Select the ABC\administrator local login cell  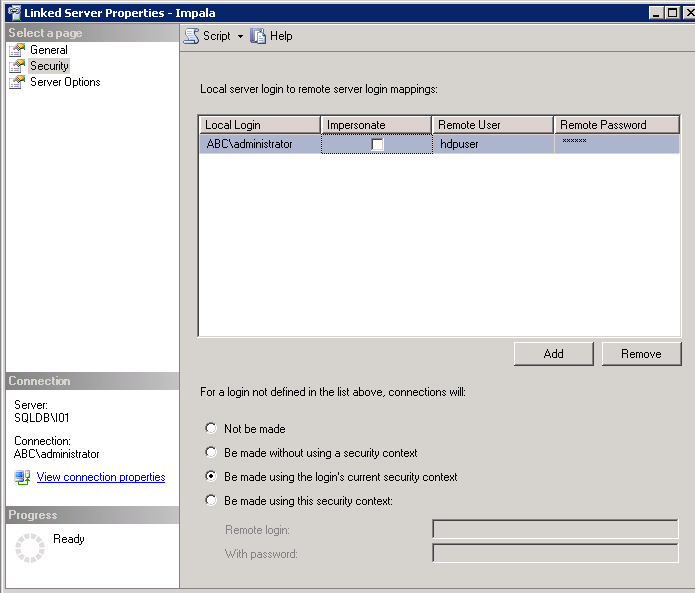point(260,144)
